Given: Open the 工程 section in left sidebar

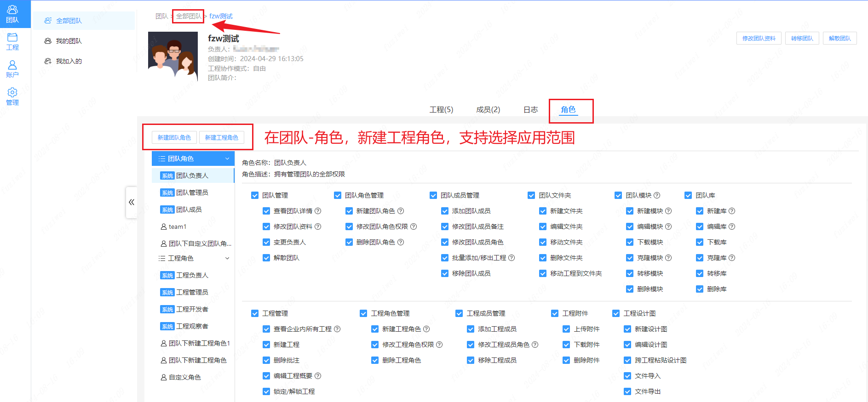Looking at the screenshot, I should pyautogui.click(x=12, y=41).
